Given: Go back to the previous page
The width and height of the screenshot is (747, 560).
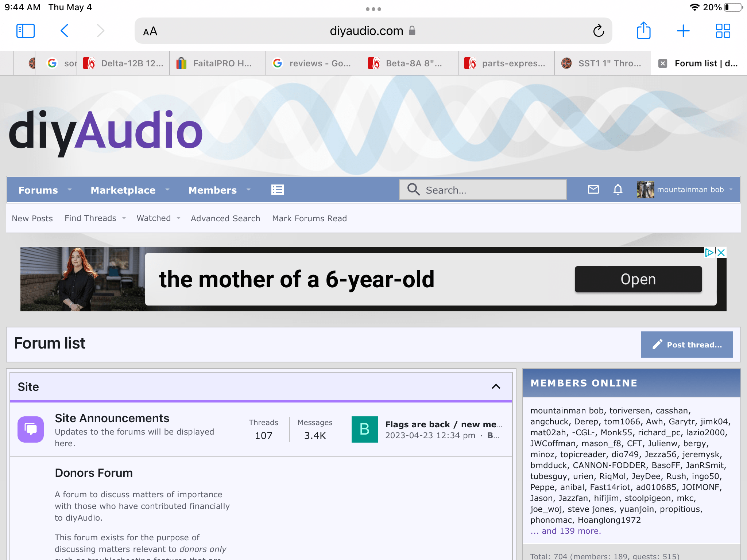Looking at the screenshot, I should [65, 31].
